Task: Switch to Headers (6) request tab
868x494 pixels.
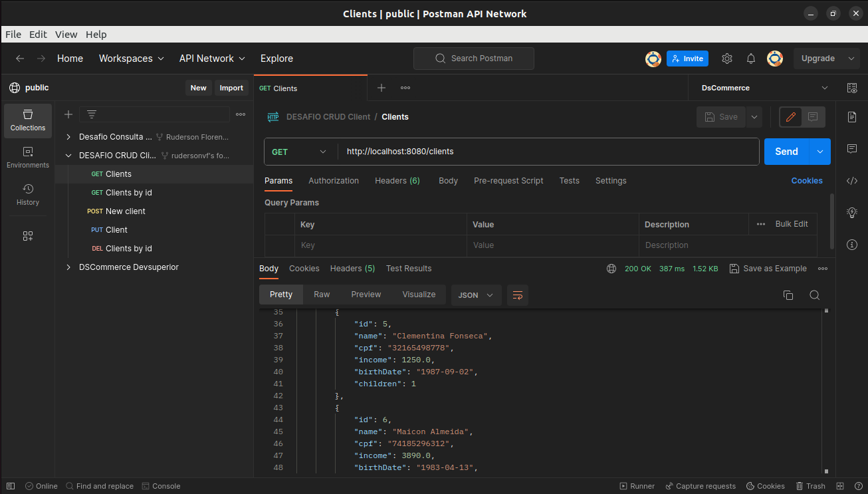Action: point(397,181)
